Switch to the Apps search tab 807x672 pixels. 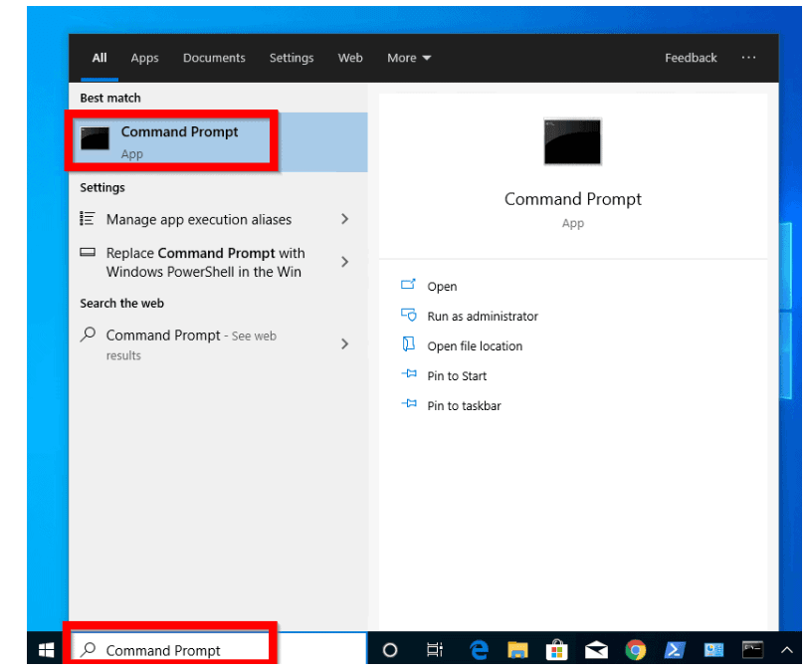[x=144, y=58]
